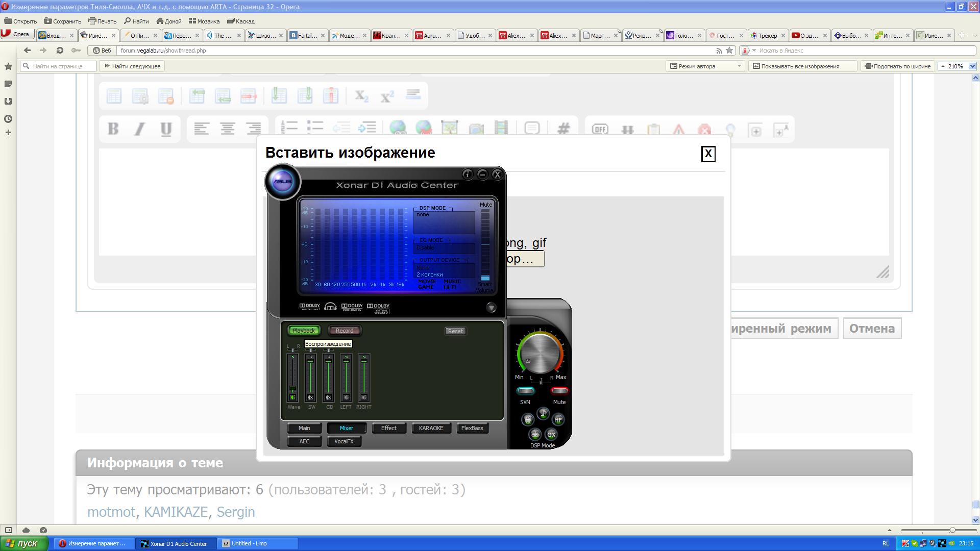
Task: Toggle Показывать все изображения
Action: tap(802, 66)
